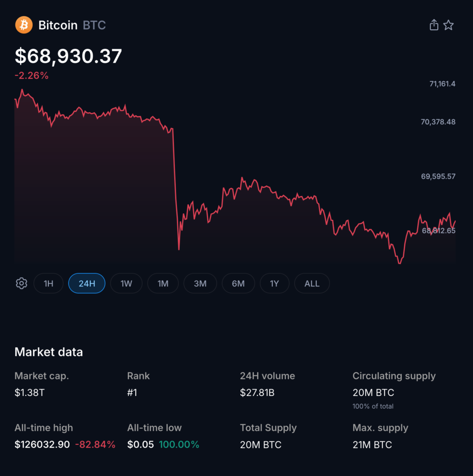This screenshot has height=476, width=473.
Task: Open chart settings with the gear icon
Action: 21,283
